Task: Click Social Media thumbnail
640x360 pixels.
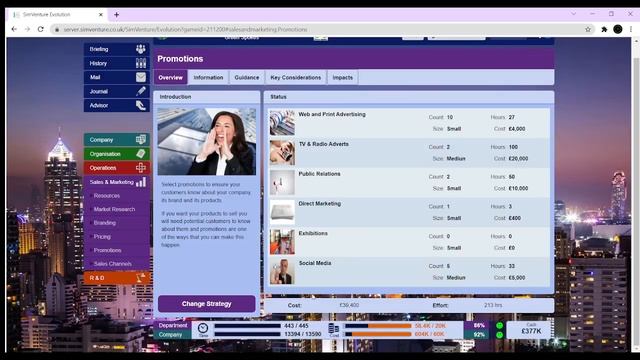Action: click(x=282, y=272)
